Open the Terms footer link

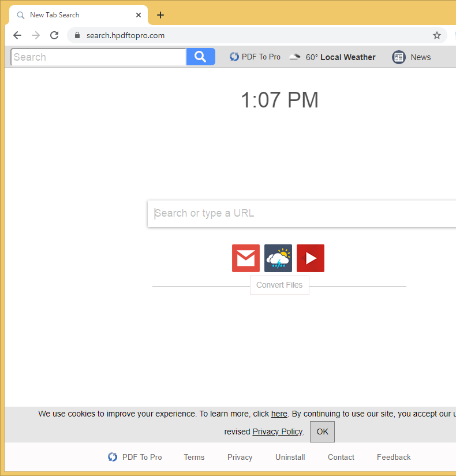(194, 457)
